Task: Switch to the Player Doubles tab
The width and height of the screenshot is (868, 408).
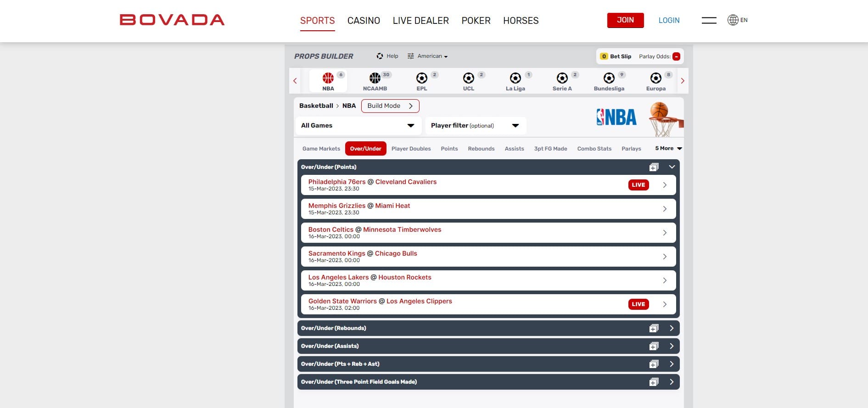Action: coord(411,149)
